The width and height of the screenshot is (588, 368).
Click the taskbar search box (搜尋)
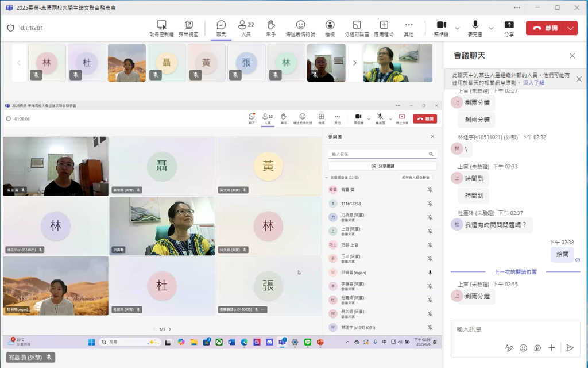click(x=130, y=342)
